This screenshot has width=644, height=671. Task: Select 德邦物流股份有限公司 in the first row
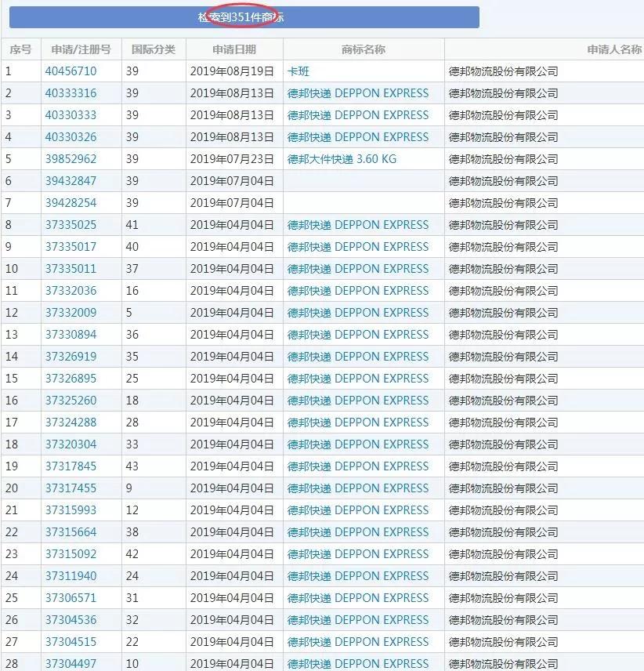pyautogui.click(x=505, y=71)
